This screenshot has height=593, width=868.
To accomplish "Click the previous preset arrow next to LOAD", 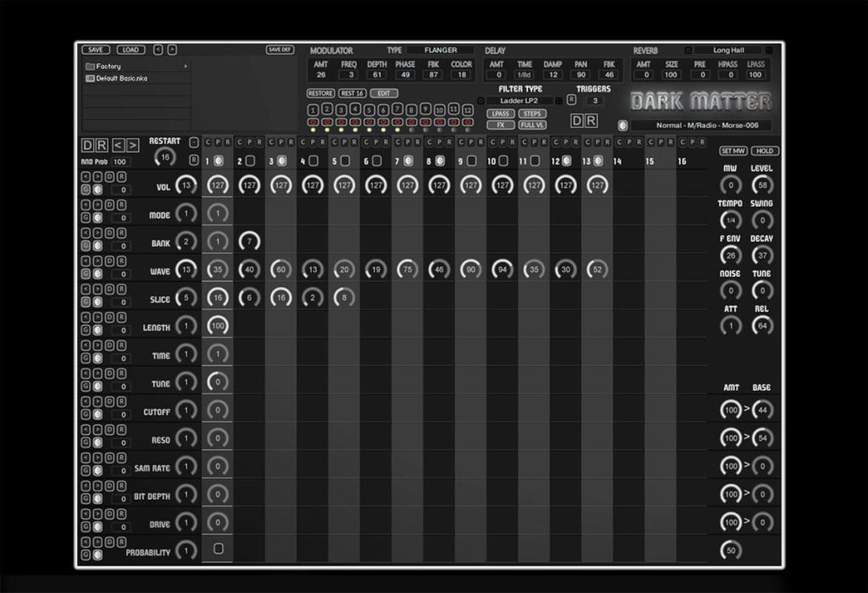I will 158,50.
